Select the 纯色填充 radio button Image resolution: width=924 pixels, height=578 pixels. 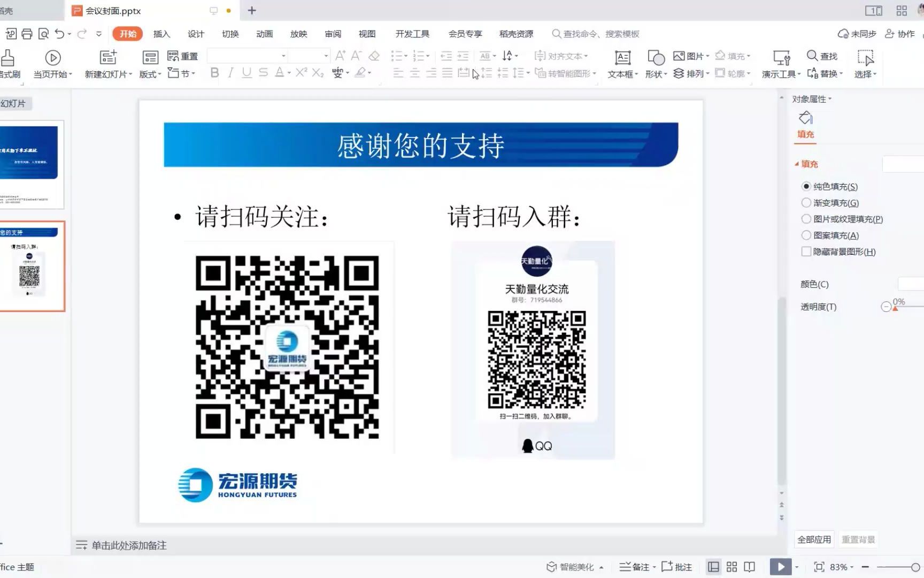tap(806, 186)
